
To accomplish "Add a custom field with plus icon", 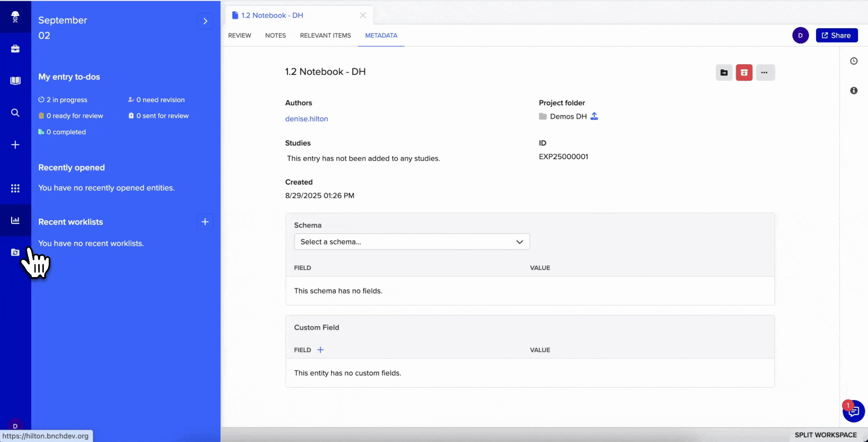I will (321, 350).
